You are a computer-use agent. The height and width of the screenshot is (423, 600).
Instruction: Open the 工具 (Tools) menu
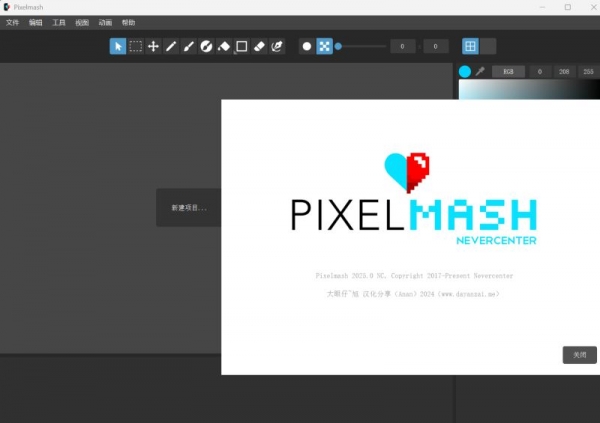coord(59,23)
